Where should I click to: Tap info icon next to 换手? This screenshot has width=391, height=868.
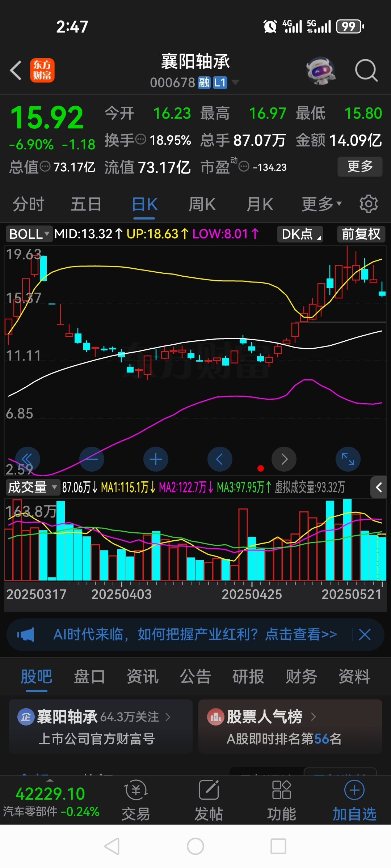coord(140,139)
